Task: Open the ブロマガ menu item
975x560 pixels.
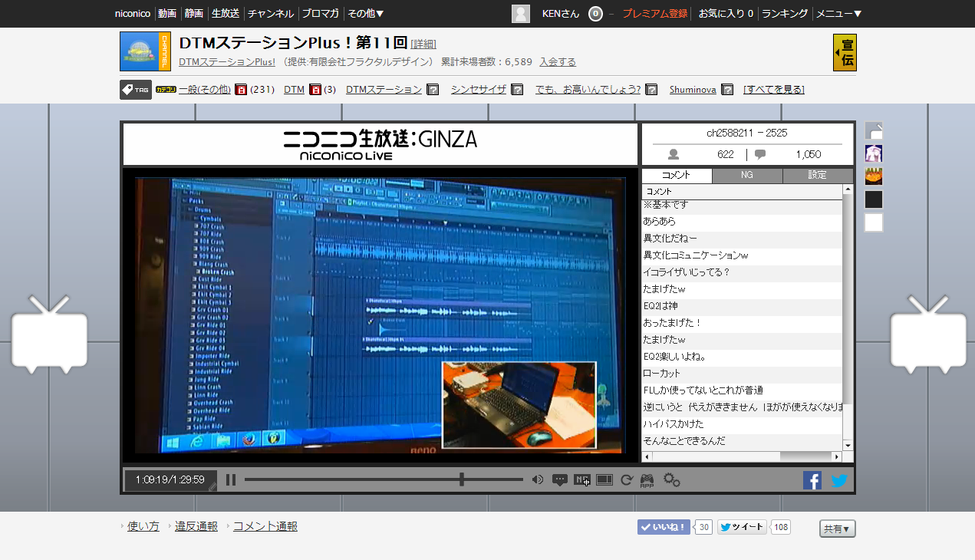Action: coord(321,14)
